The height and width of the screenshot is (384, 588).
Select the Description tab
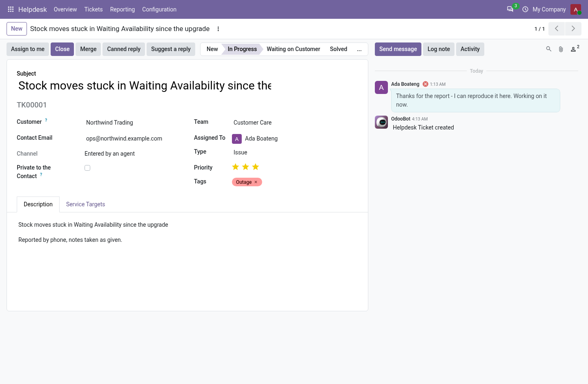38,204
